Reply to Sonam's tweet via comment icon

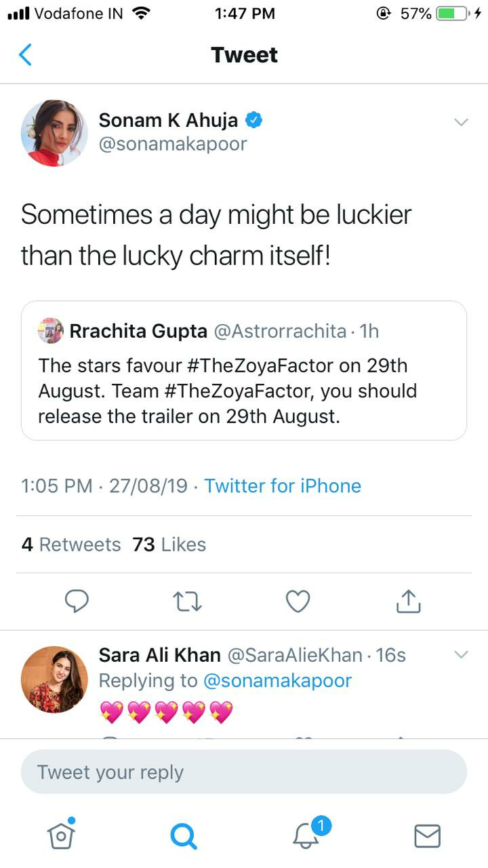pyautogui.click(x=77, y=601)
